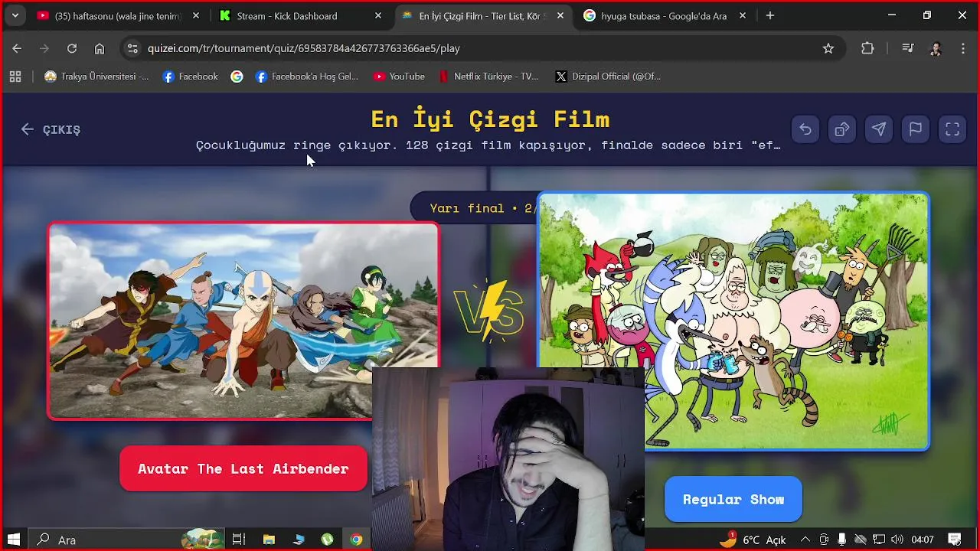Open File Explorer from the taskbar
This screenshot has height=551, width=980.
point(269,540)
